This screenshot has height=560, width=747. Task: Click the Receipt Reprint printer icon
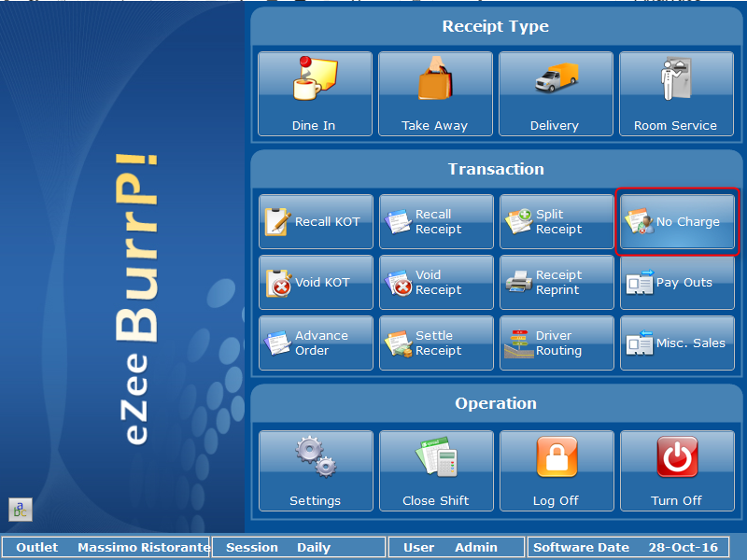tap(519, 282)
